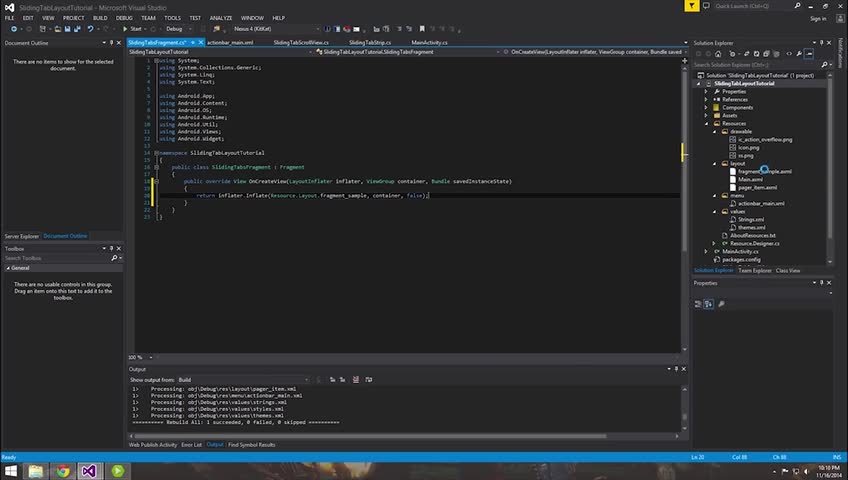Toggle Word Wrap icon in Output panel
Image resolution: width=848 pixels, height=480 pixels.
point(368,379)
